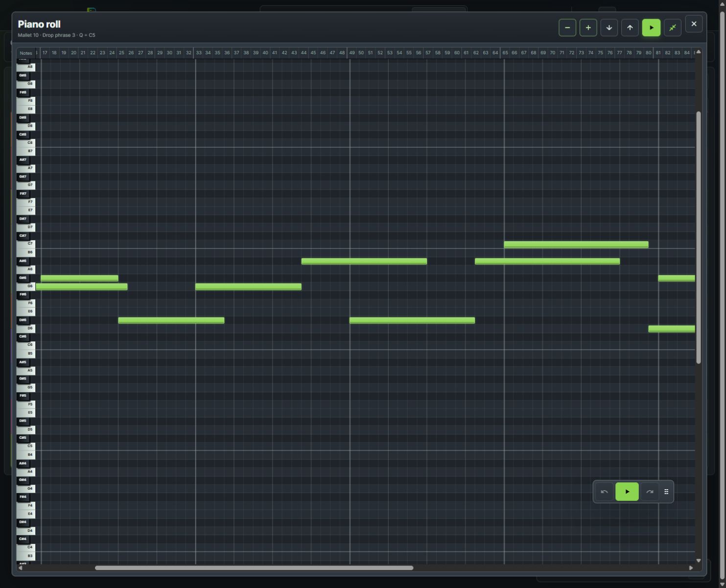This screenshot has width=726, height=588.
Task: Select the G#6 note starting at step 17
Action: [x=79, y=278]
